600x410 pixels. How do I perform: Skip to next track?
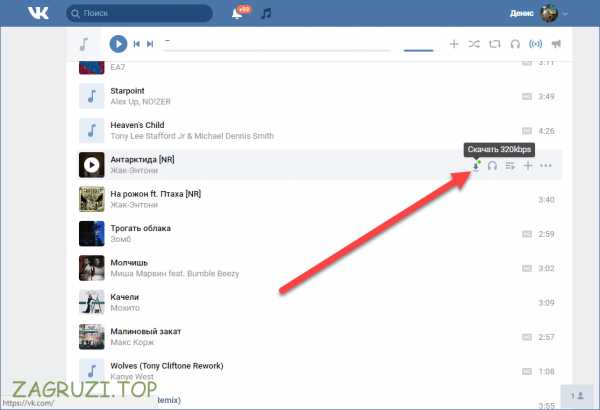coord(150,44)
